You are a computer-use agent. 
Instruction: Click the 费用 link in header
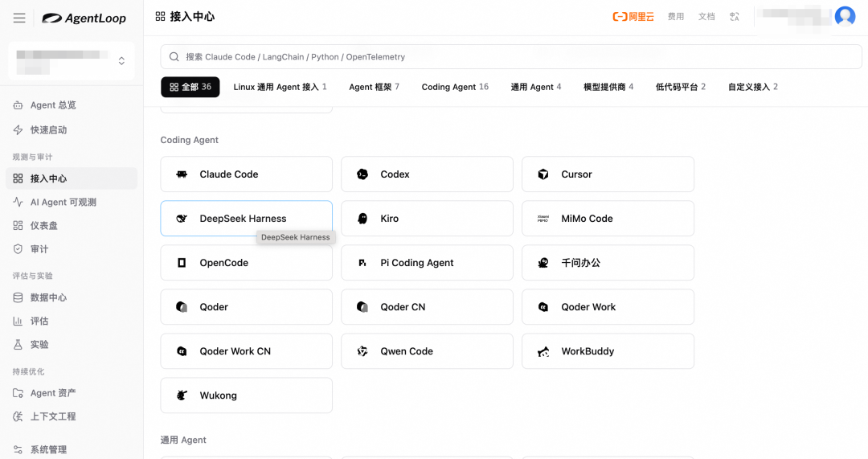tap(675, 17)
